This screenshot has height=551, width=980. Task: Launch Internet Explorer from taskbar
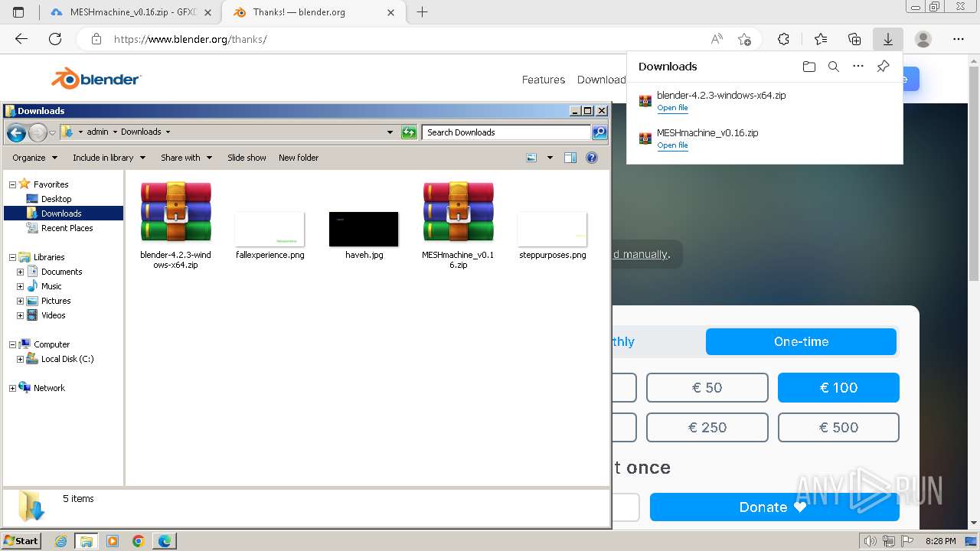(x=61, y=541)
